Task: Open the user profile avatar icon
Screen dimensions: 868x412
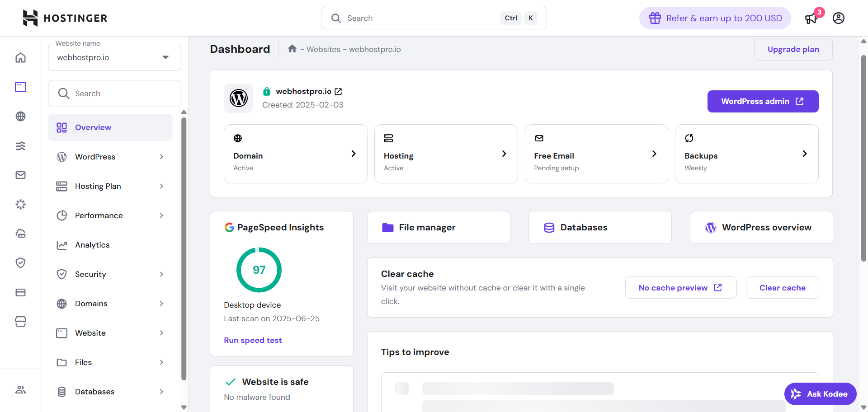Action: coord(839,18)
